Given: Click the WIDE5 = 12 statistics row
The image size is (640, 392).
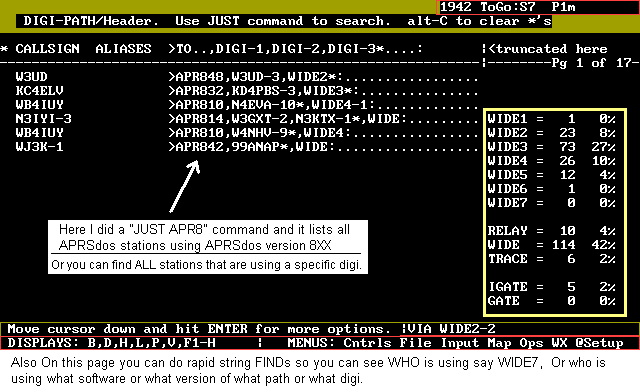Looking at the screenshot, I should pyautogui.click(x=551, y=175).
